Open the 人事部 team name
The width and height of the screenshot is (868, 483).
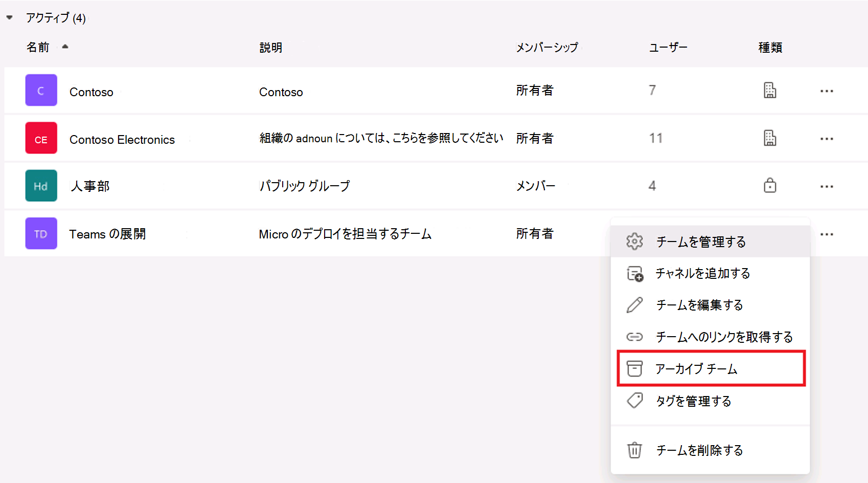click(90, 186)
